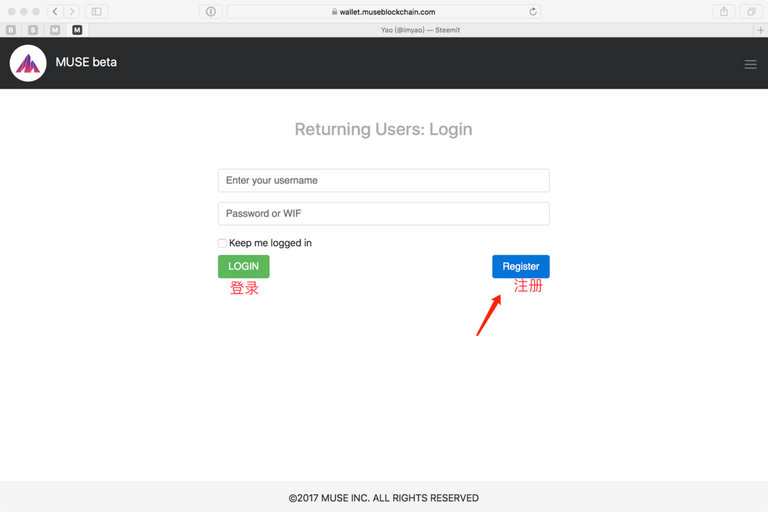The width and height of the screenshot is (768, 512).
Task: Select the dark pinned M tab
Action: point(77,30)
